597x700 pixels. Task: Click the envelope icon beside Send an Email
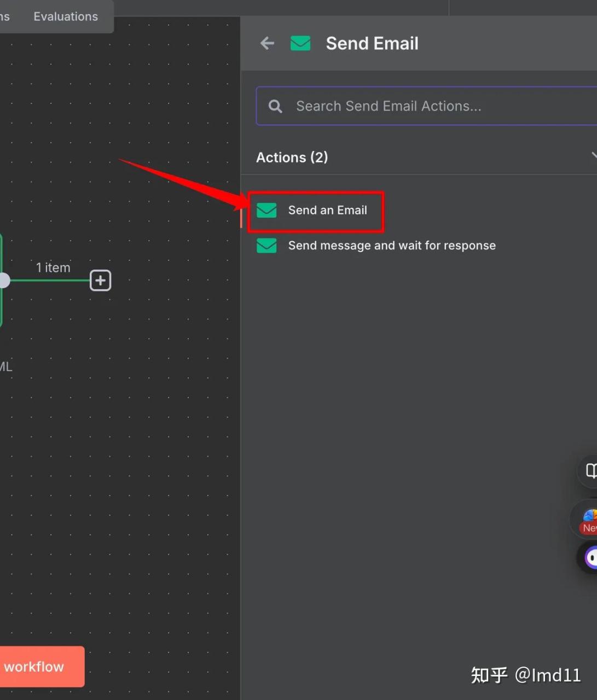pyautogui.click(x=266, y=210)
